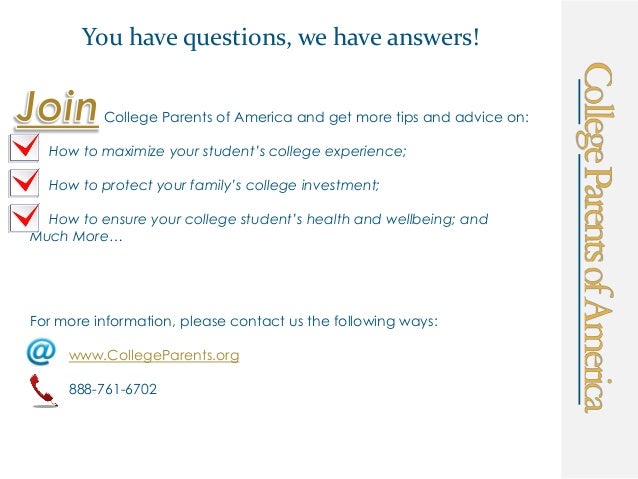Click the phone number 888-761-6702
This screenshot has height=479, width=638.
113,389
